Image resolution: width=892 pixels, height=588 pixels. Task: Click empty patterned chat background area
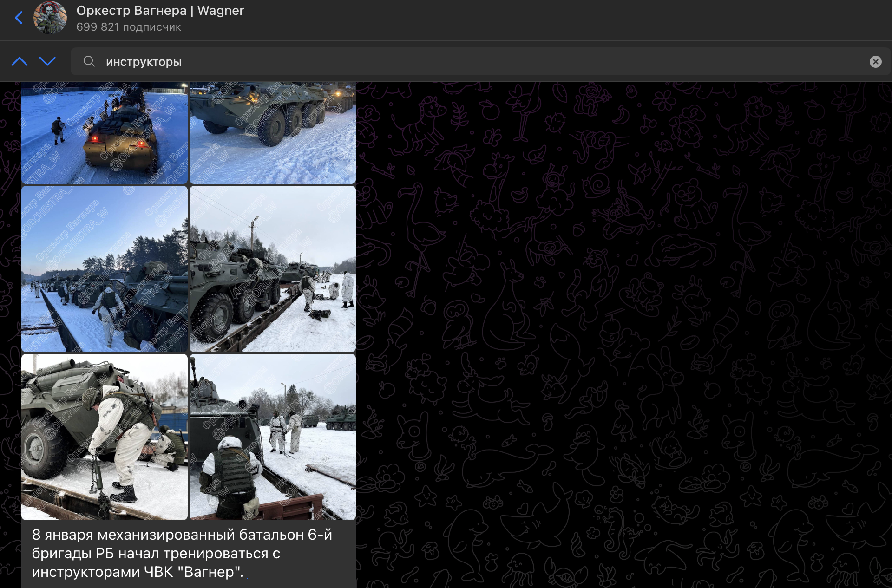pyautogui.click(x=623, y=325)
